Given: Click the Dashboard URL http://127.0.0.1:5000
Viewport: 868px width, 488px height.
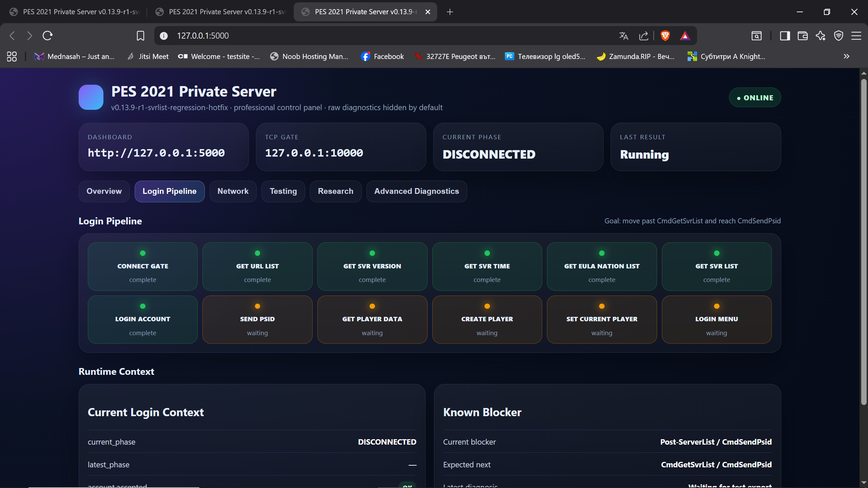Looking at the screenshot, I should point(156,153).
